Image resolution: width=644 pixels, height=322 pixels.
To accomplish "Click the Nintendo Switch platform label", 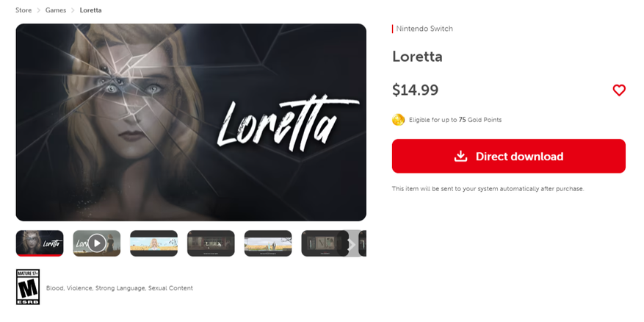I will pyautogui.click(x=424, y=29).
